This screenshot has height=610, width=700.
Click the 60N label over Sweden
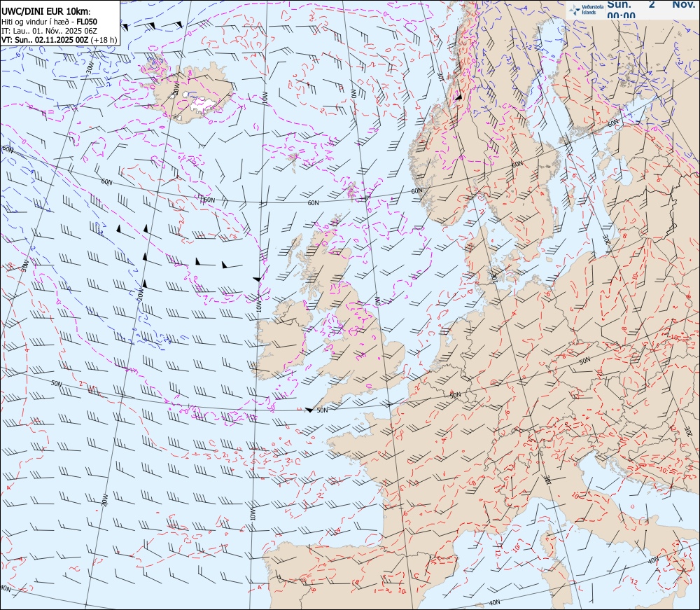tap(517, 165)
